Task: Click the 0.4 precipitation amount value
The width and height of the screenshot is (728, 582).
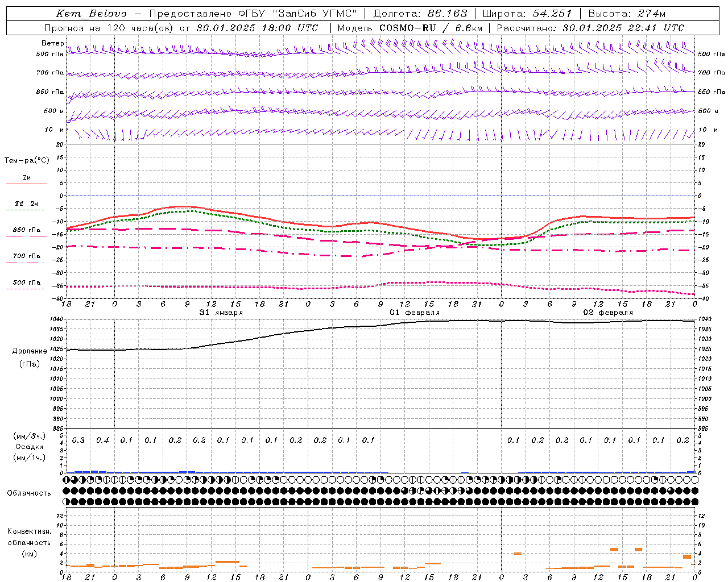Action: [102, 440]
